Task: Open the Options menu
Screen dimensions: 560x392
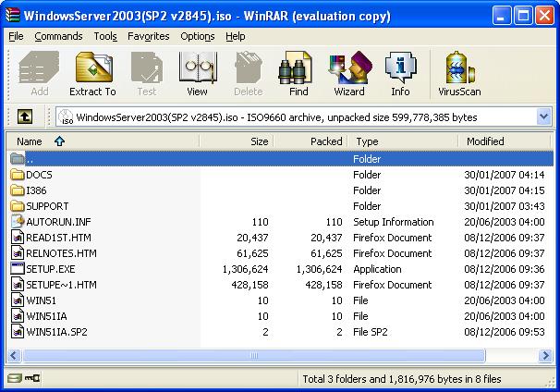Action: [198, 36]
